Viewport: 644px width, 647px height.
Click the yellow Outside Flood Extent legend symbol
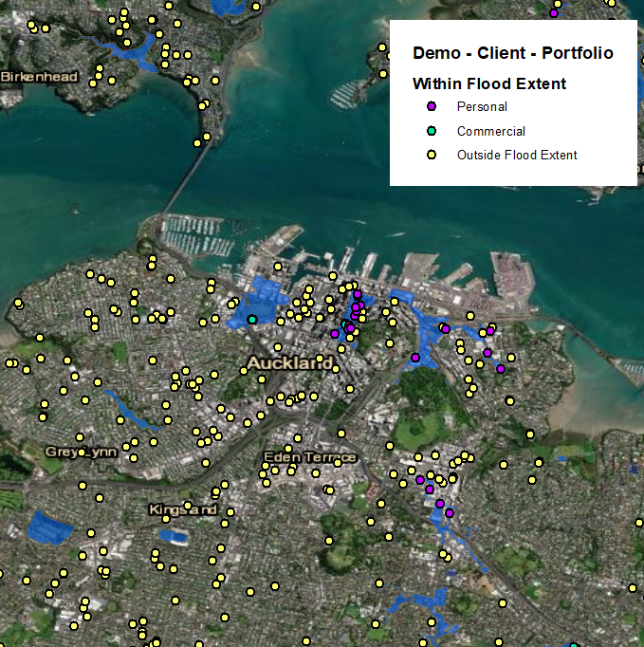(x=432, y=156)
